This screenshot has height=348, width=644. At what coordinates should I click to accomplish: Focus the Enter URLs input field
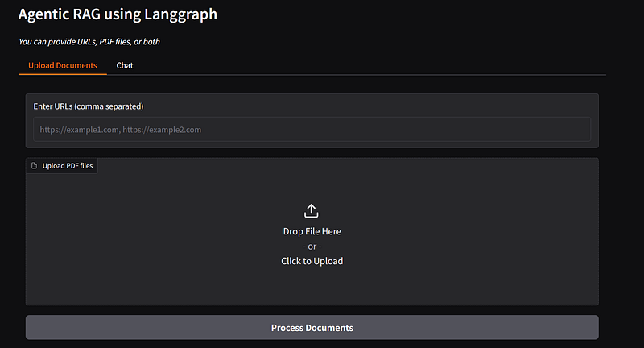[312, 130]
